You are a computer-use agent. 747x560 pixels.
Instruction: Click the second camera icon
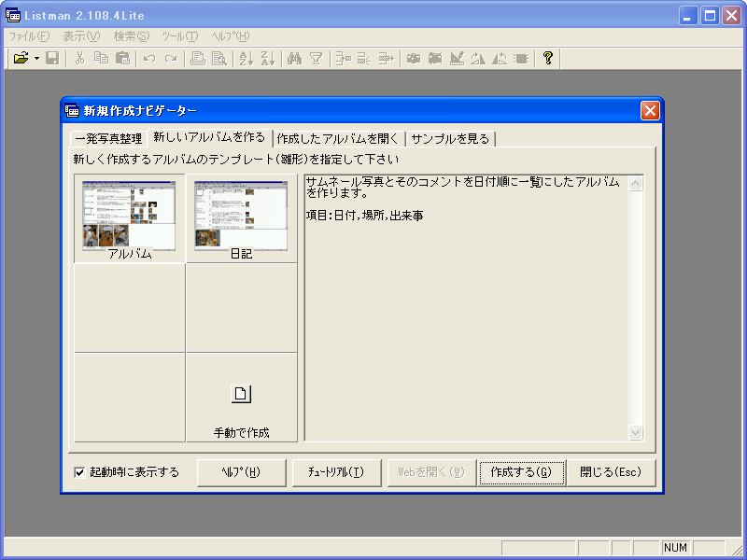[435, 58]
